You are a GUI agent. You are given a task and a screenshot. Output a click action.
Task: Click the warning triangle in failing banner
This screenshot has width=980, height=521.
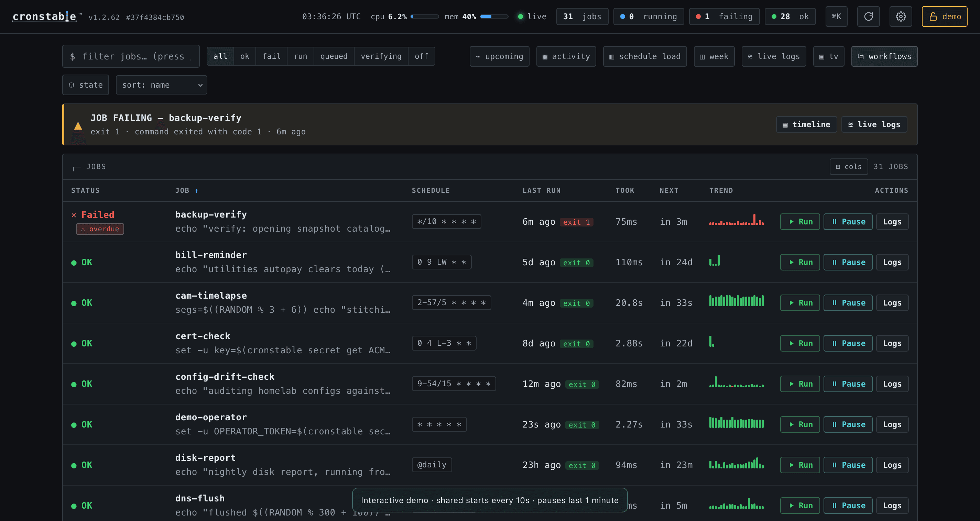(78, 125)
